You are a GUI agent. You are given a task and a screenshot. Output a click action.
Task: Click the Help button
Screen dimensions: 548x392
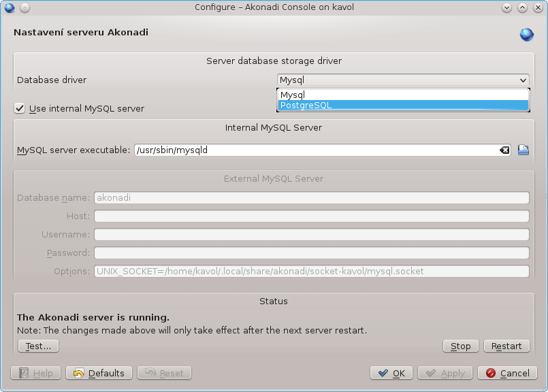pyautogui.click(x=35, y=373)
